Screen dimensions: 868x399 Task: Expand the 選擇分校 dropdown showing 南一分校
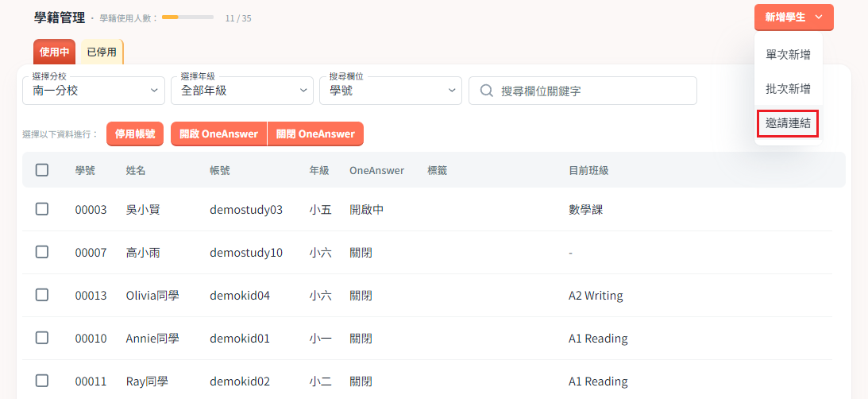click(x=94, y=91)
